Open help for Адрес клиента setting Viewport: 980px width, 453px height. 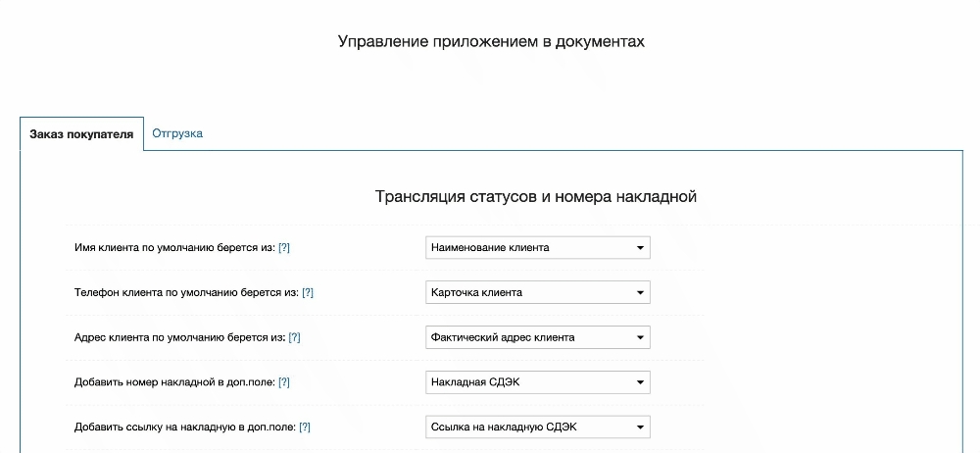click(x=294, y=338)
